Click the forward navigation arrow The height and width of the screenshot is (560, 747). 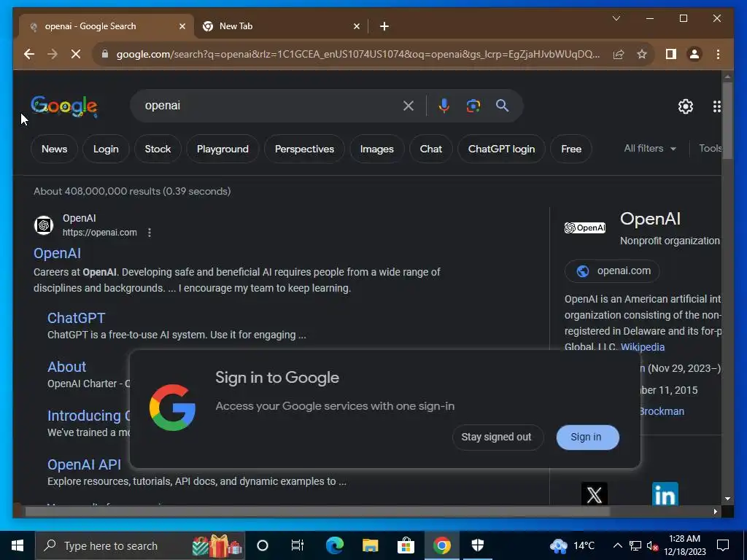click(x=53, y=54)
